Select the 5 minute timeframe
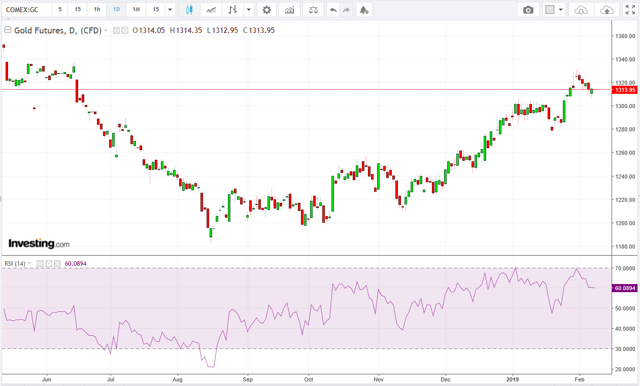640x386 pixels. pos(60,9)
